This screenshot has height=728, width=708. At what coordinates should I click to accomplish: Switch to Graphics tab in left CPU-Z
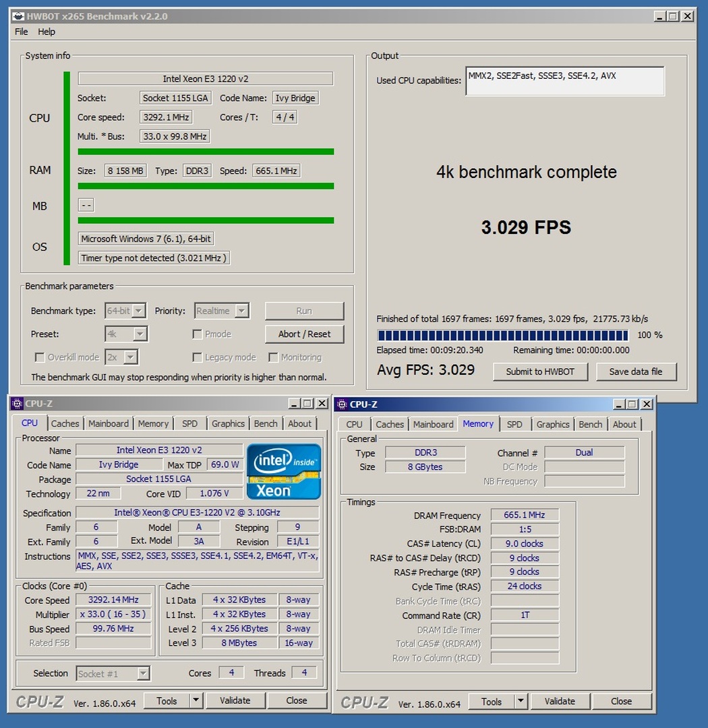[x=228, y=423]
